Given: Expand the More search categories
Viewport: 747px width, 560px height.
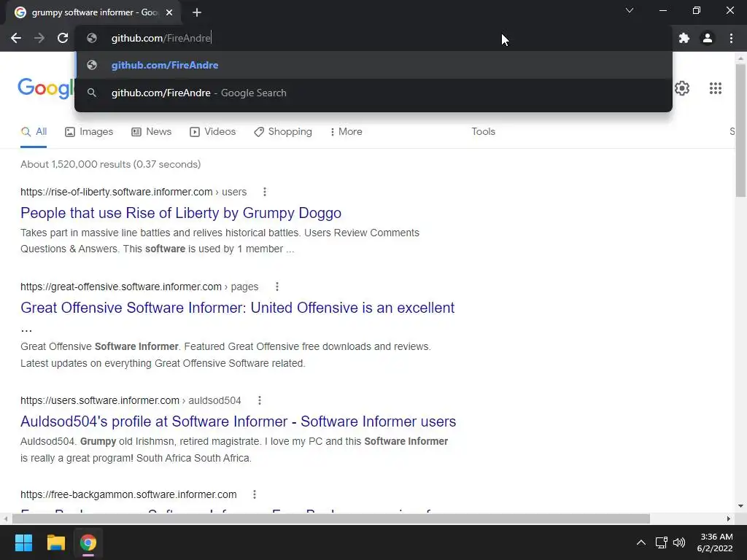Looking at the screenshot, I should [347, 132].
